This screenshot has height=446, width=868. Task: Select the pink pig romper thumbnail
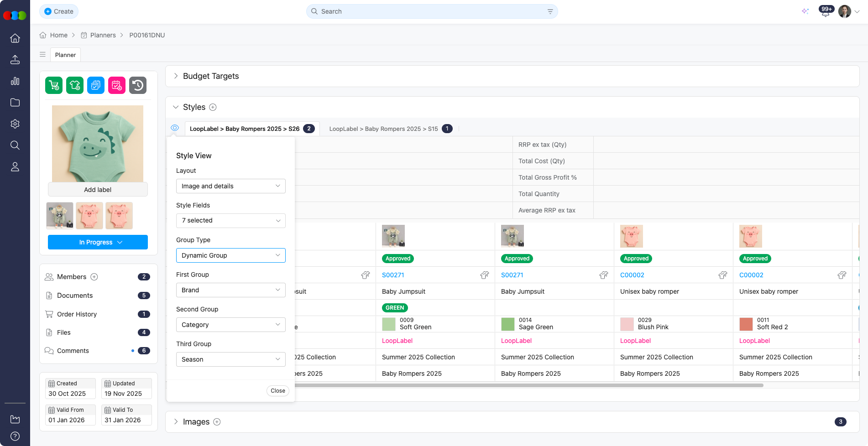coord(89,216)
